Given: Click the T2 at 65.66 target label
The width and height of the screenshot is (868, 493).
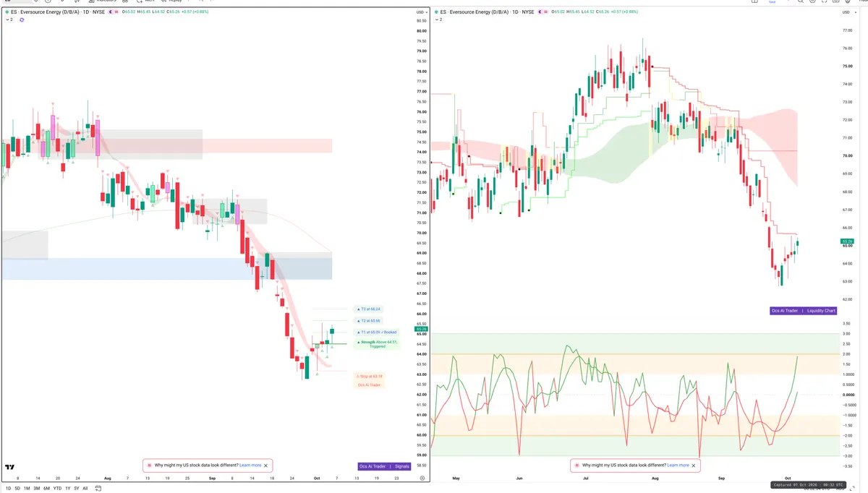Looking at the screenshot, I should tap(370, 320).
